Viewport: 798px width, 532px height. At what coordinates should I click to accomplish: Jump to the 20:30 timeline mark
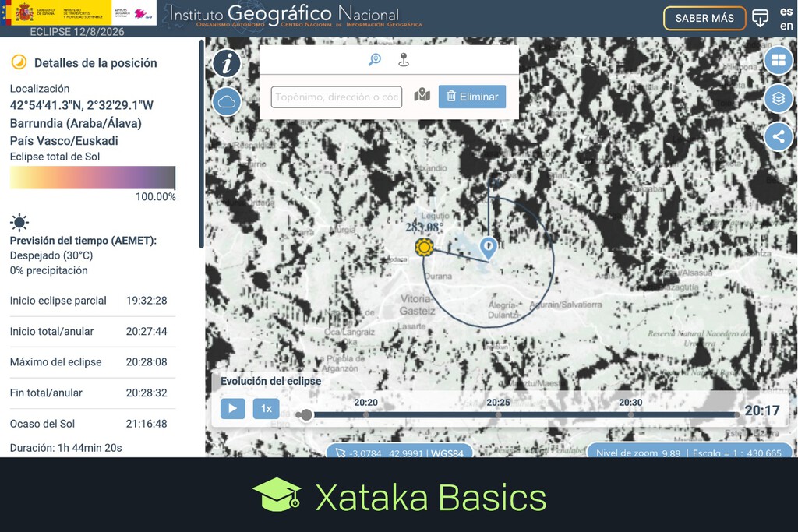630,414
